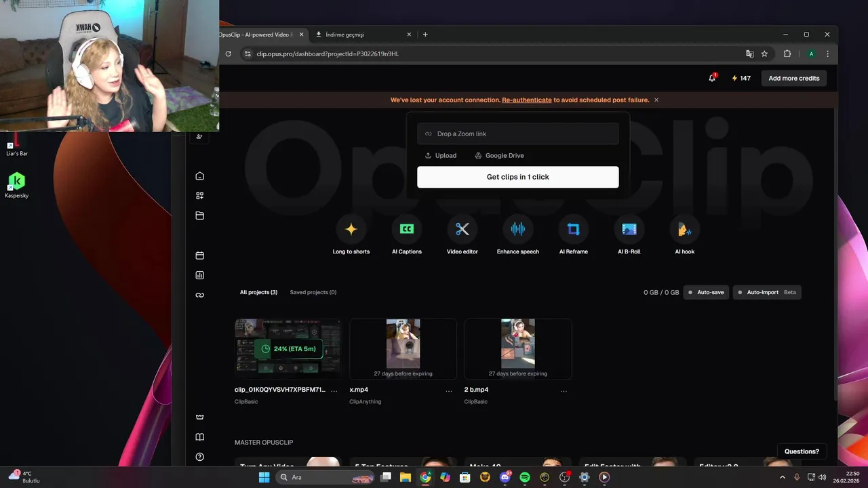Click the ClipAnything label under x.mp4
868x488 pixels.
click(366, 402)
